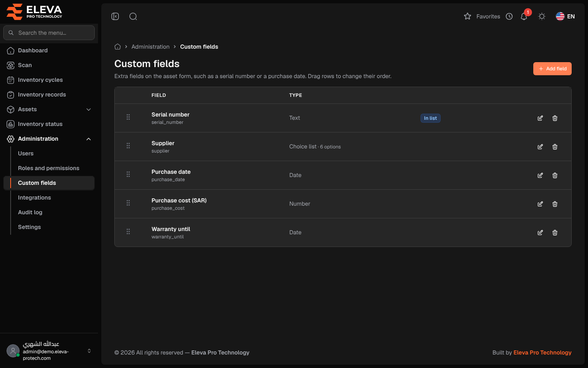Click Eleva Pro Technology footer link
The height and width of the screenshot is (368, 588).
pos(542,352)
